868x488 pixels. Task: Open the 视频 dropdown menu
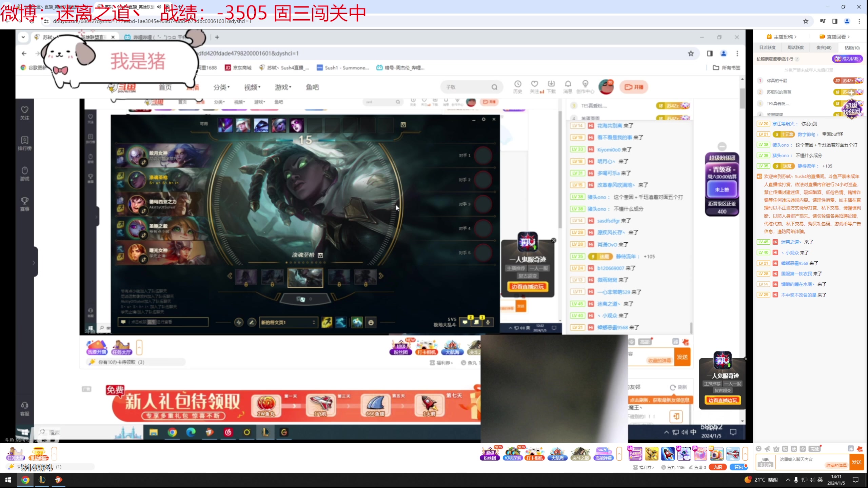pos(252,87)
